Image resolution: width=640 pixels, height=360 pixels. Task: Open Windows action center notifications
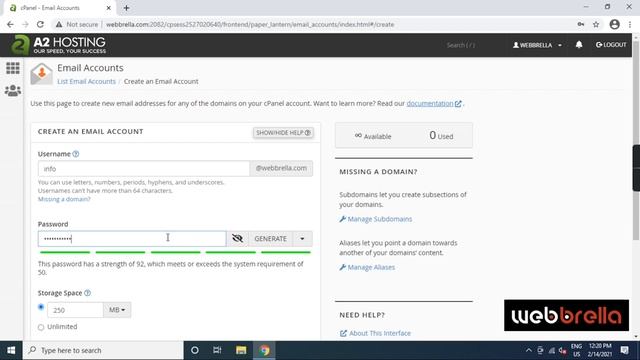(624, 350)
